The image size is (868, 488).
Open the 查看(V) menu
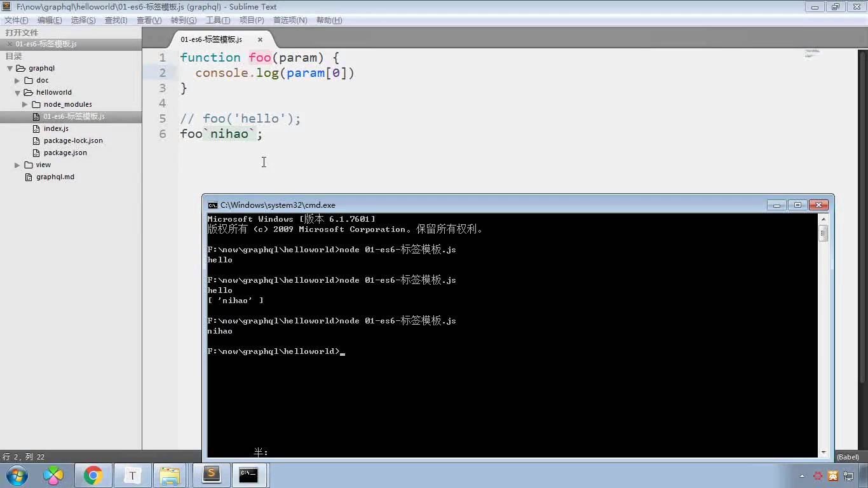pos(149,20)
